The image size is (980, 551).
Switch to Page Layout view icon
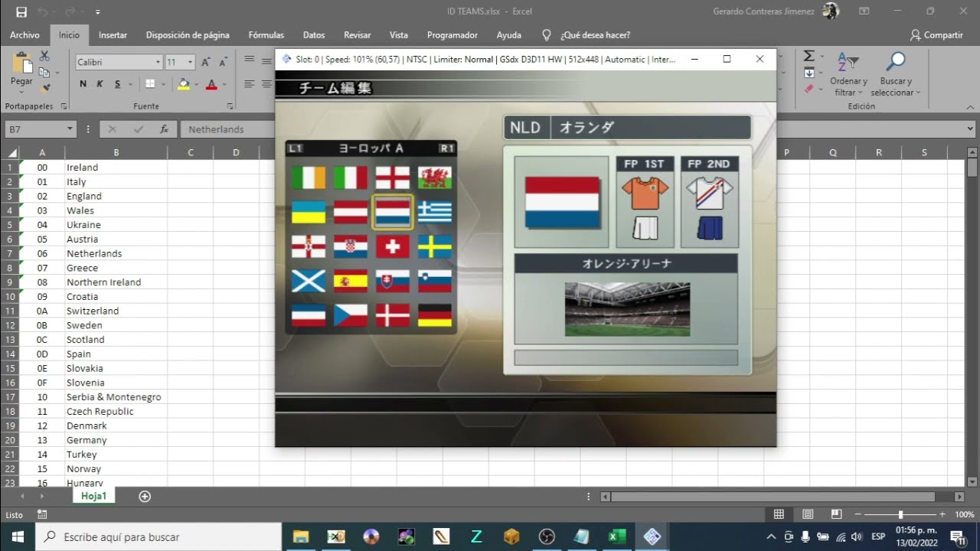click(808, 514)
